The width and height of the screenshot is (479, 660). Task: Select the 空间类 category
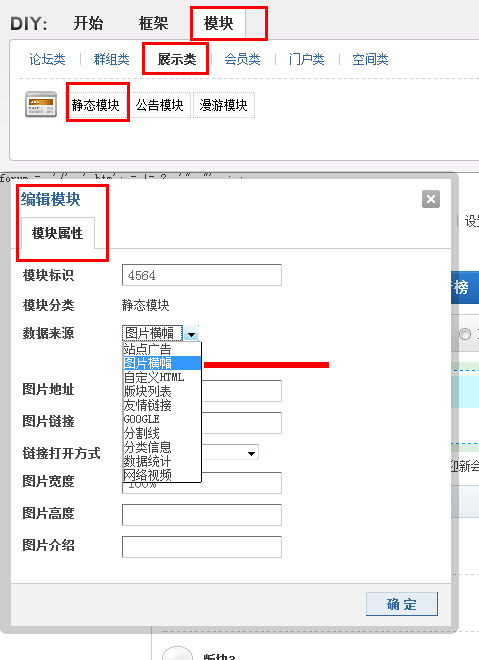[370, 59]
